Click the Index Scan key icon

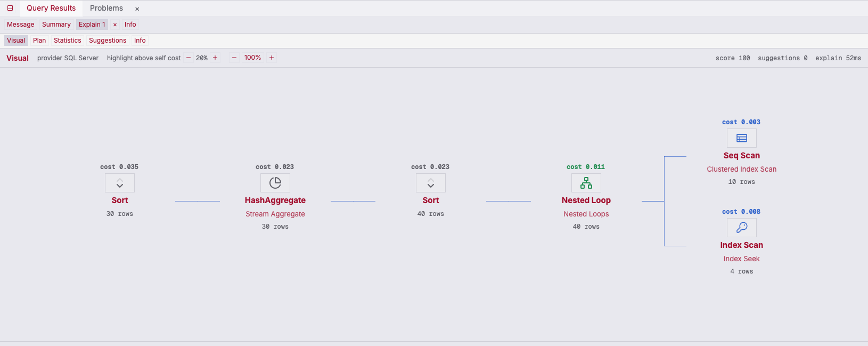pos(742,228)
